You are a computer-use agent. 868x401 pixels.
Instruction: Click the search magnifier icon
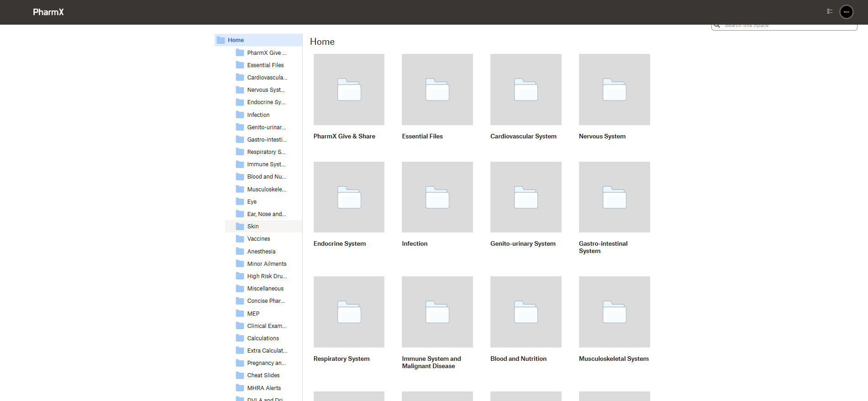tap(717, 26)
